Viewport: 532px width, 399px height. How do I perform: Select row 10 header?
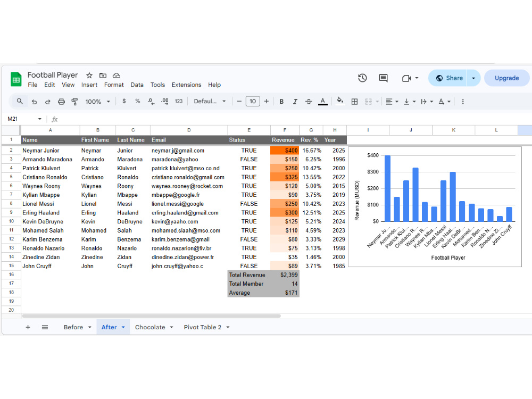coord(11,221)
